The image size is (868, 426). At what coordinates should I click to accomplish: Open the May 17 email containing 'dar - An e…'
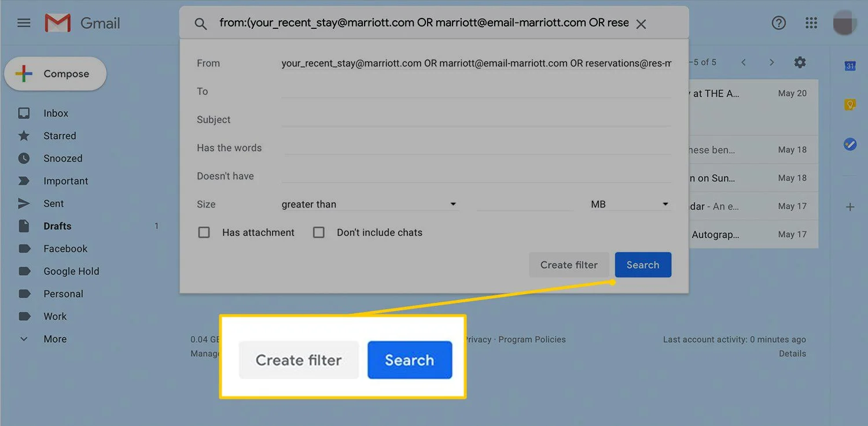(753, 206)
